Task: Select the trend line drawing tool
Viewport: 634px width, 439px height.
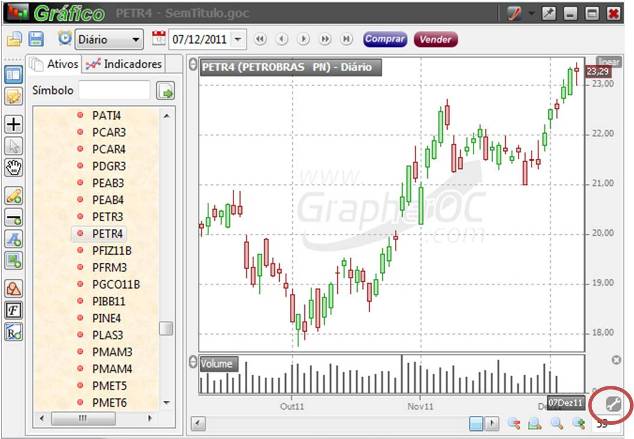Action: 13,196
